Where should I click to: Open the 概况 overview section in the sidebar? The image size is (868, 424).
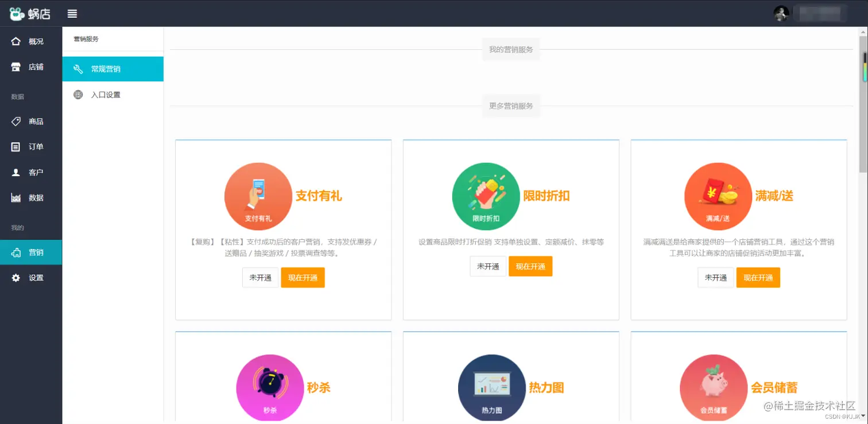[32, 41]
